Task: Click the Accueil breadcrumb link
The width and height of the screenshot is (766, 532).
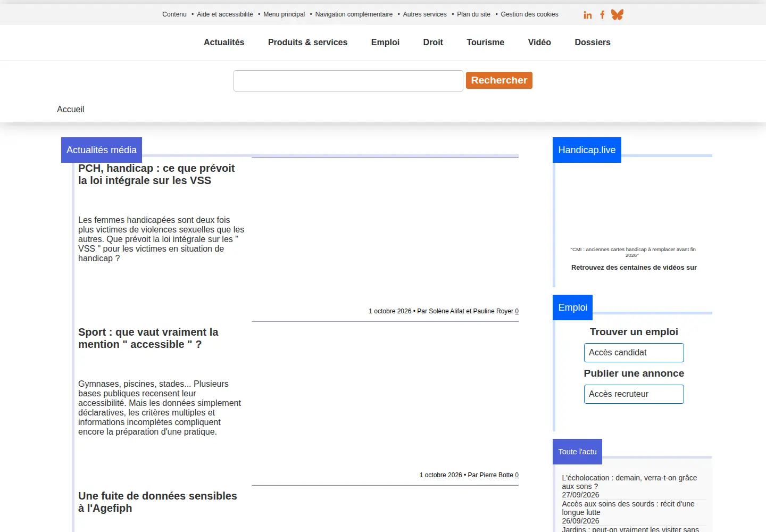Action: coord(71,109)
